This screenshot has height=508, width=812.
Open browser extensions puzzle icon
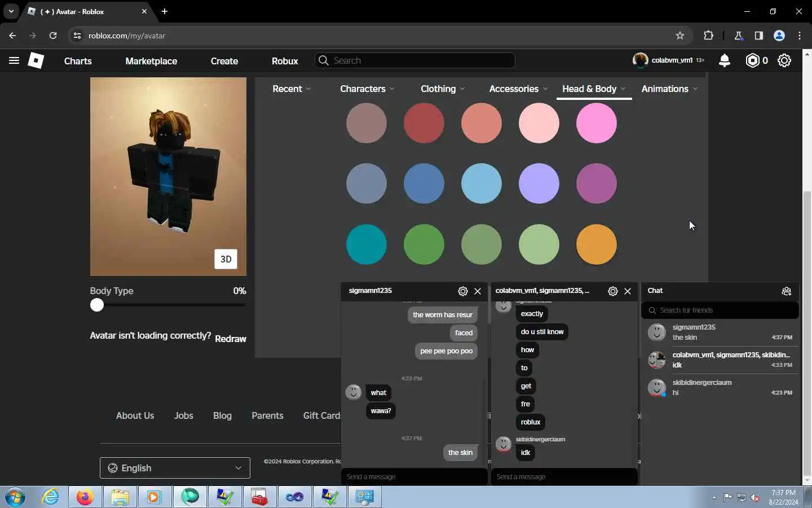pyautogui.click(x=709, y=36)
